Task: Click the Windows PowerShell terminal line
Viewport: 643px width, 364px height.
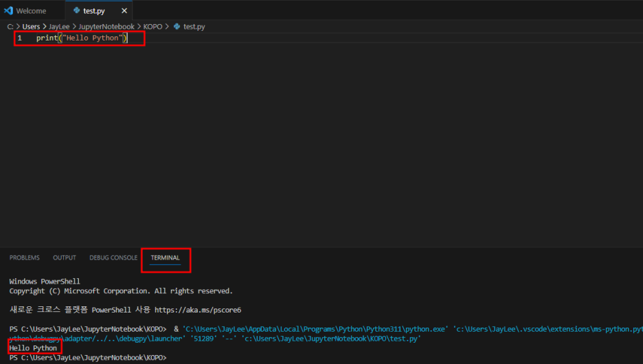Action: click(x=45, y=282)
